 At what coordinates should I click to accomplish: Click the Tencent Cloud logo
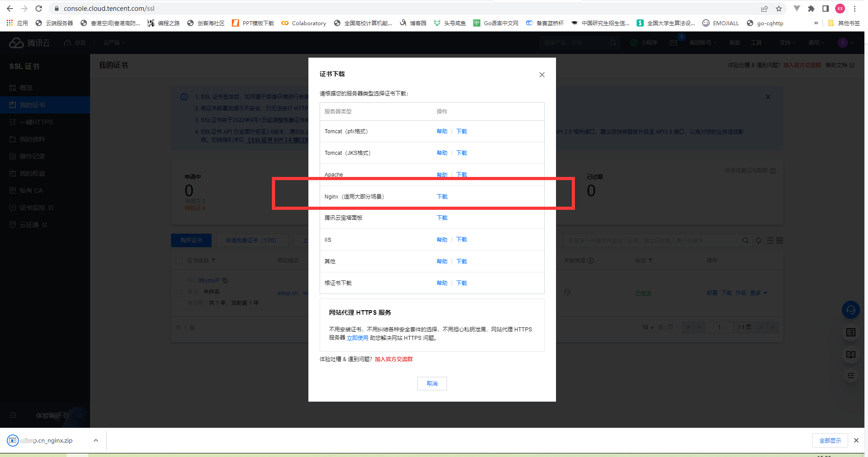pos(29,43)
